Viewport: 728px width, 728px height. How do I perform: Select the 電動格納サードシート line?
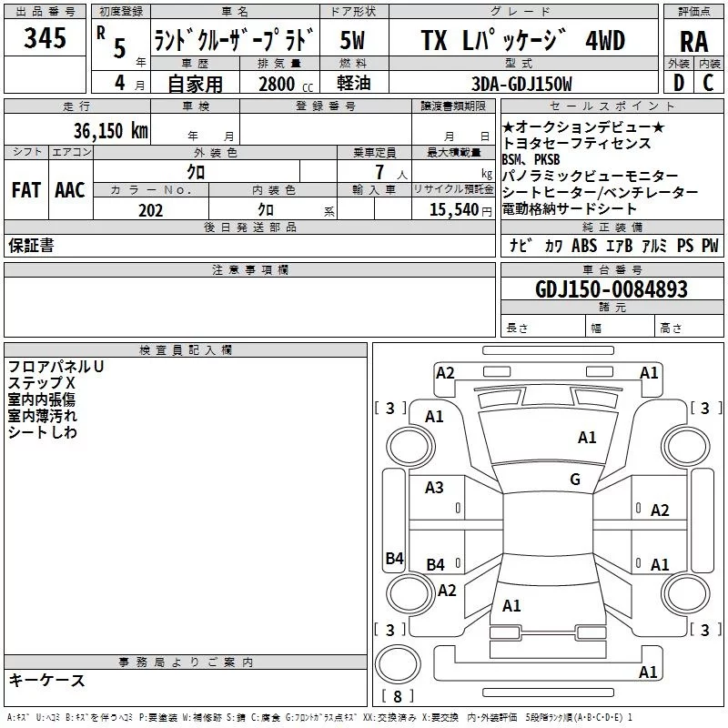[570, 208]
